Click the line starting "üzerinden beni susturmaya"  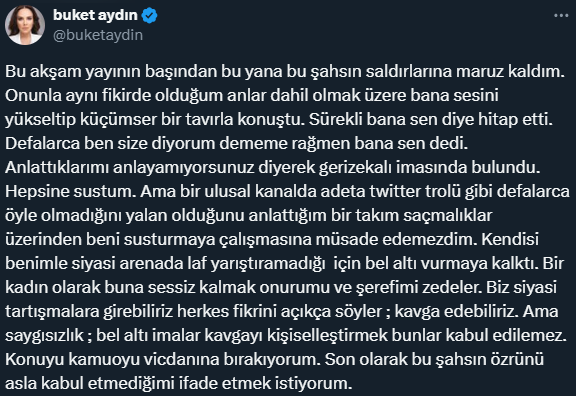coord(272,240)
